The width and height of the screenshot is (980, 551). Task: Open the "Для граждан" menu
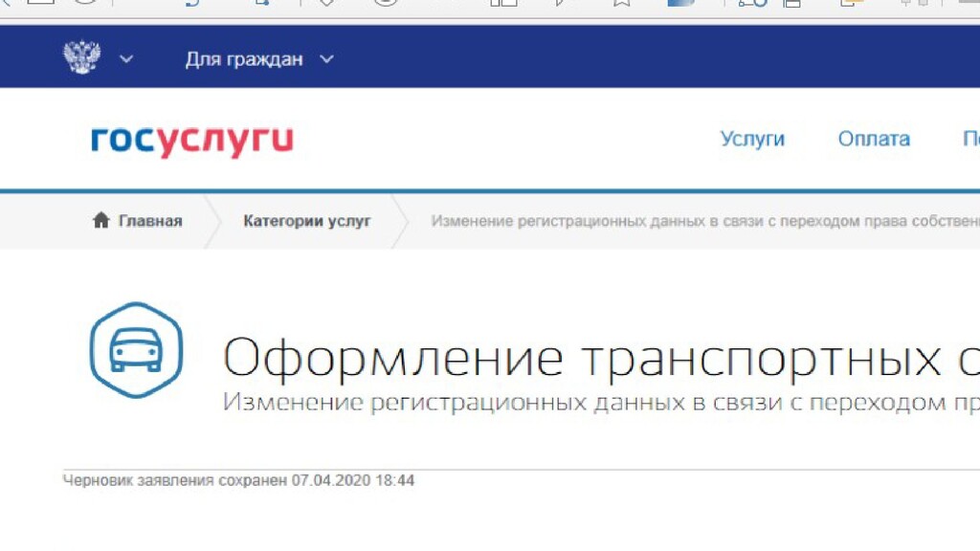tap(244, 59)
